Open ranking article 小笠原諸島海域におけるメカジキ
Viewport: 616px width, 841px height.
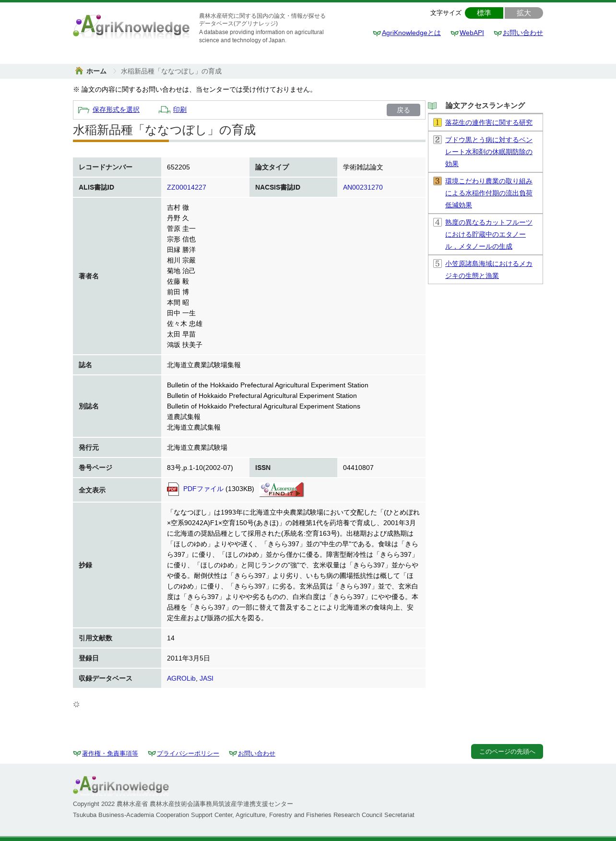[x=489, y=270]
